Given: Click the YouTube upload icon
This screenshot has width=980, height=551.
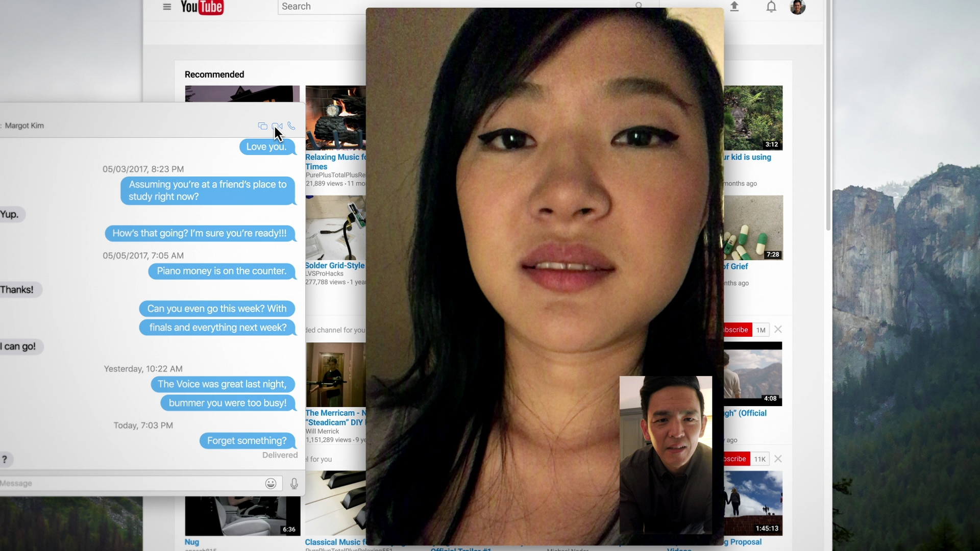Looking at the screenshot, I should click(x=734, y=7).
